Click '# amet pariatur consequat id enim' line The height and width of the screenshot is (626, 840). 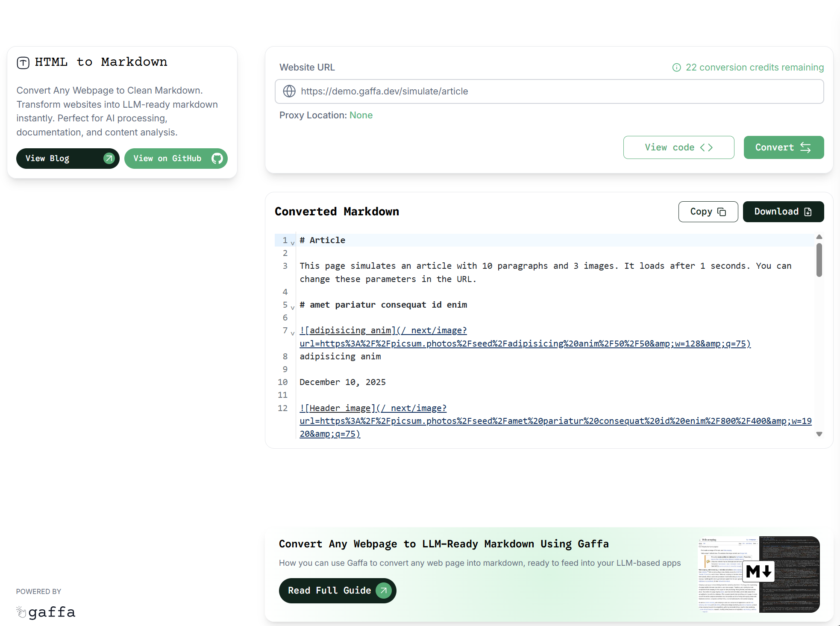tap(383, 305)
